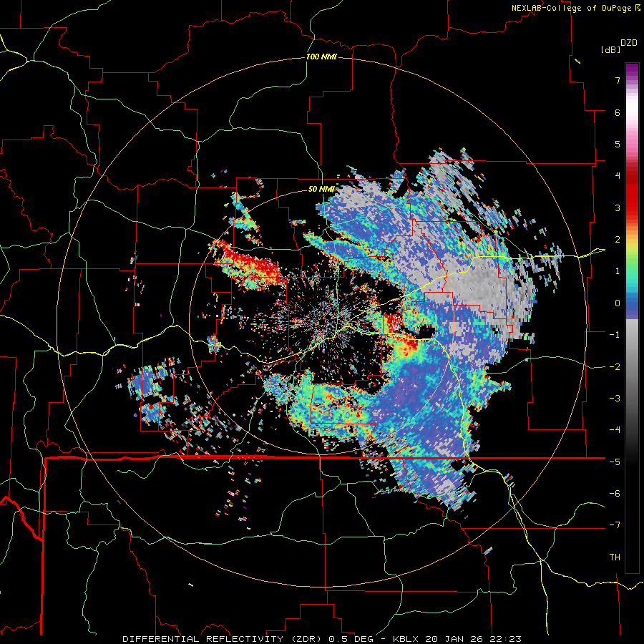Click the 1 value on the scale
This screenshot has width=644, height=644.
click(x=618, y=271)
